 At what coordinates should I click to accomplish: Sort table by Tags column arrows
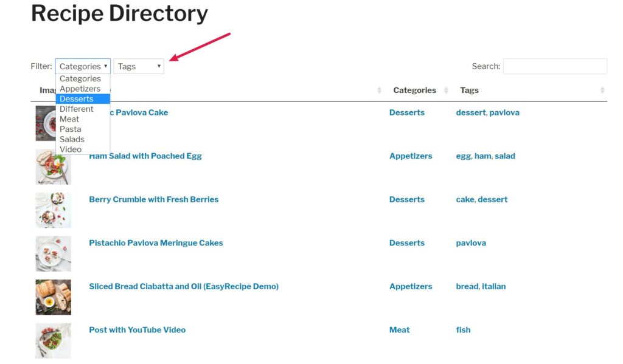(x=602, y=90)
